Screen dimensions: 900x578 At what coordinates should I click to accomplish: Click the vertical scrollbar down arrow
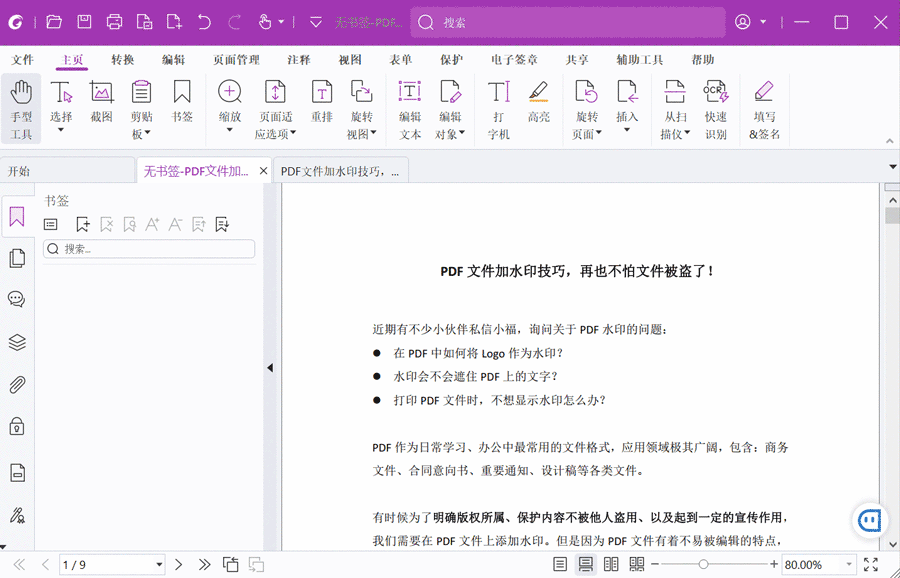click(893, 544)
